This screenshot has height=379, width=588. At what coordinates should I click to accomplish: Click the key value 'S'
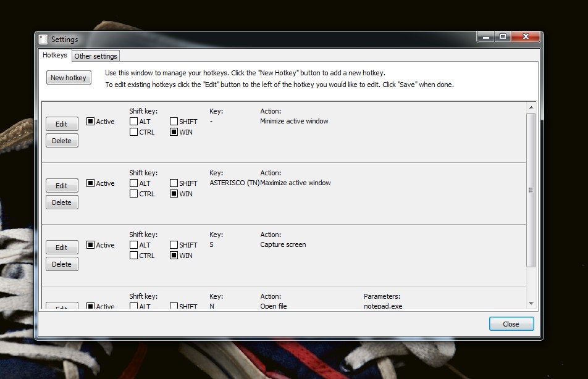211,244
